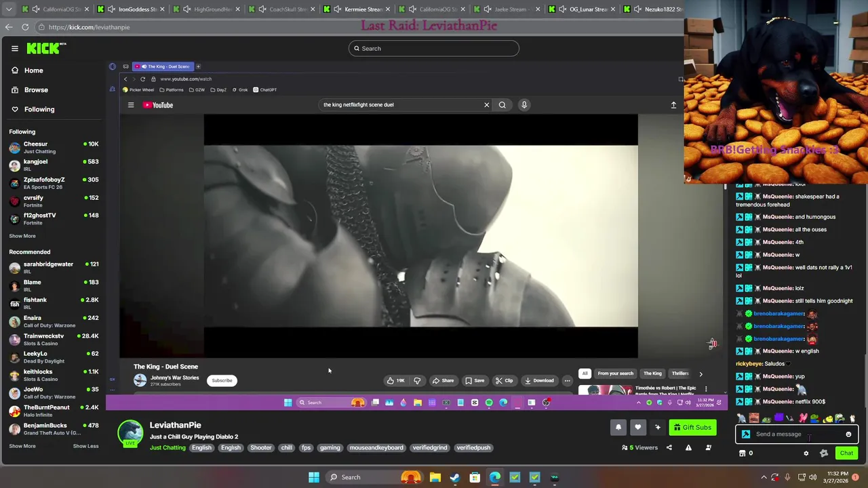Click the YouTube dislike thumb button
Screen dimensions: 868x488
[x=417, y=380]
